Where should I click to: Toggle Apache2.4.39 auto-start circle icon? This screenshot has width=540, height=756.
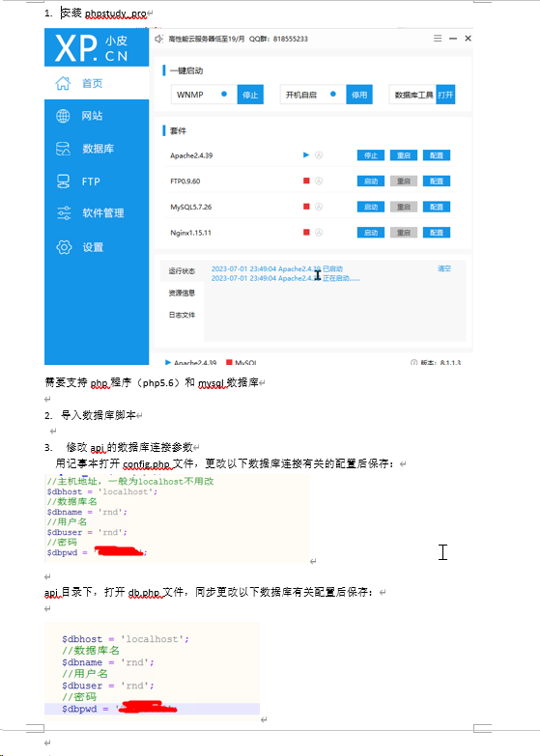click(319, 155)
